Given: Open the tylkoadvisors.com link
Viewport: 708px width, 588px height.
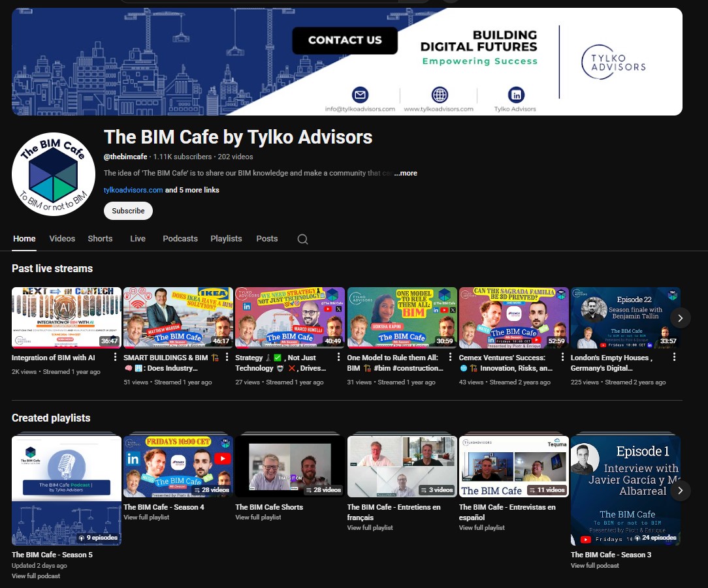Looking at the screenshot, I should [133, 190].
